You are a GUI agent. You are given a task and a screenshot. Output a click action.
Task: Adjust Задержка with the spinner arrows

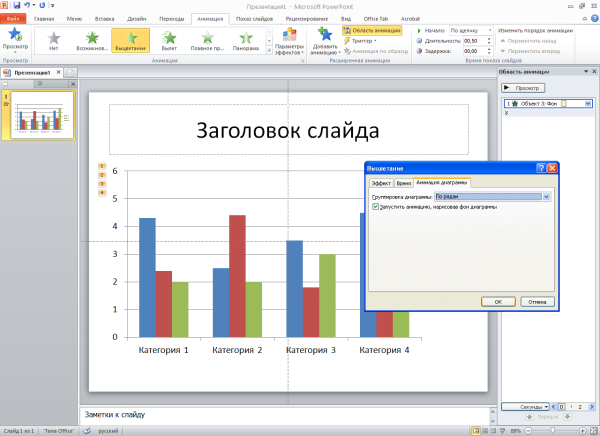[489, 51]
